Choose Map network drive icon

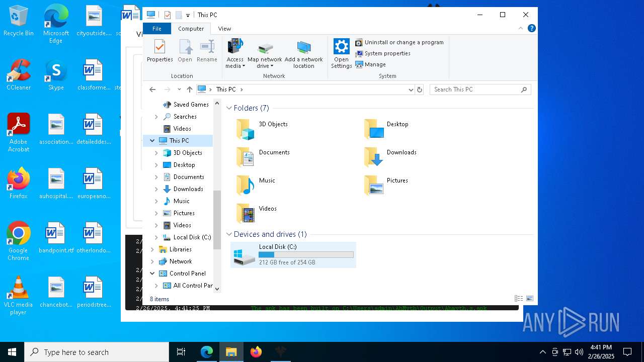[265, 48]
